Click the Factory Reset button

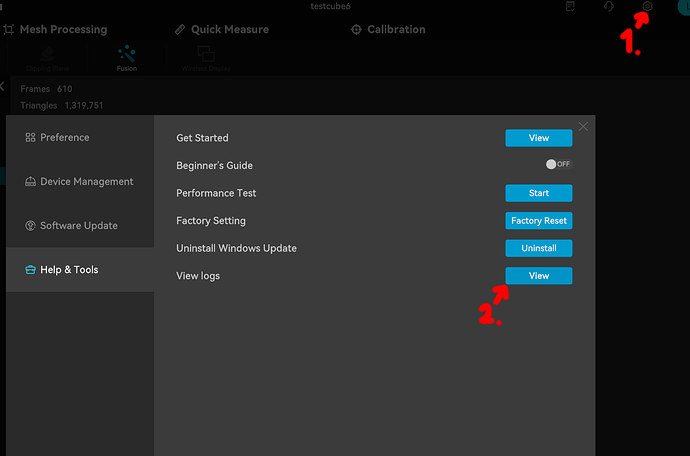click(539, 221)
